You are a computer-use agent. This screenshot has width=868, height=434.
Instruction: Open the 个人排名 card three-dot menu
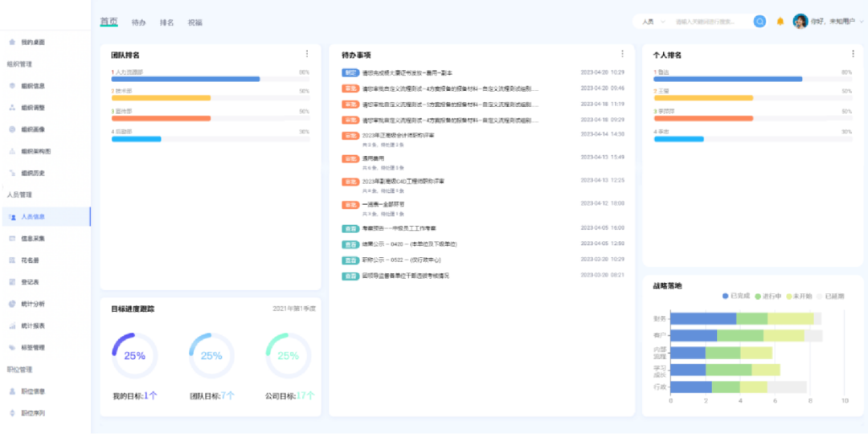click(x=853, y=54)
